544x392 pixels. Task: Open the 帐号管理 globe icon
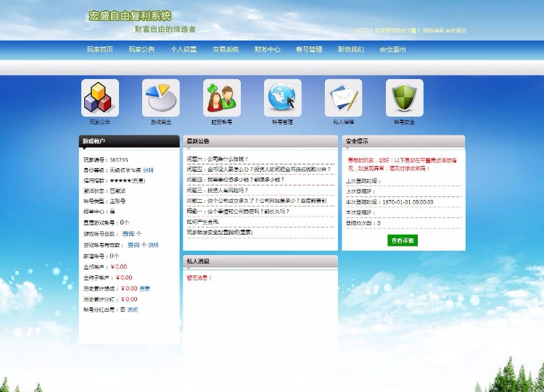point(283,98)
